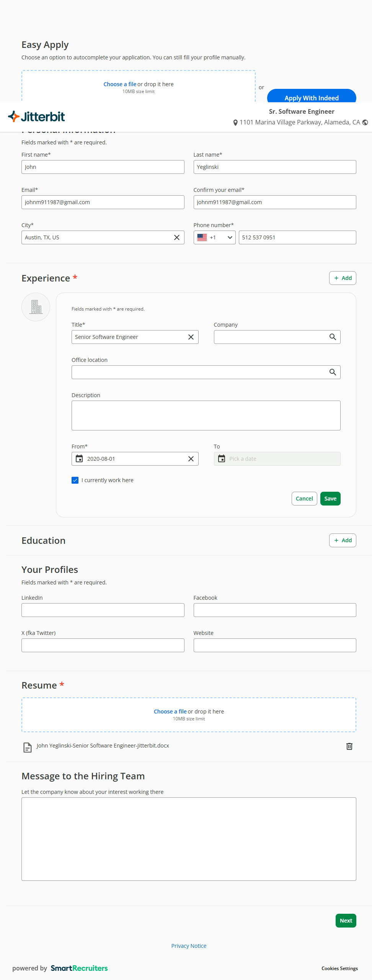
Task: Uncheck 'I currently work here' checkbox
Action: tap(75, 480)
